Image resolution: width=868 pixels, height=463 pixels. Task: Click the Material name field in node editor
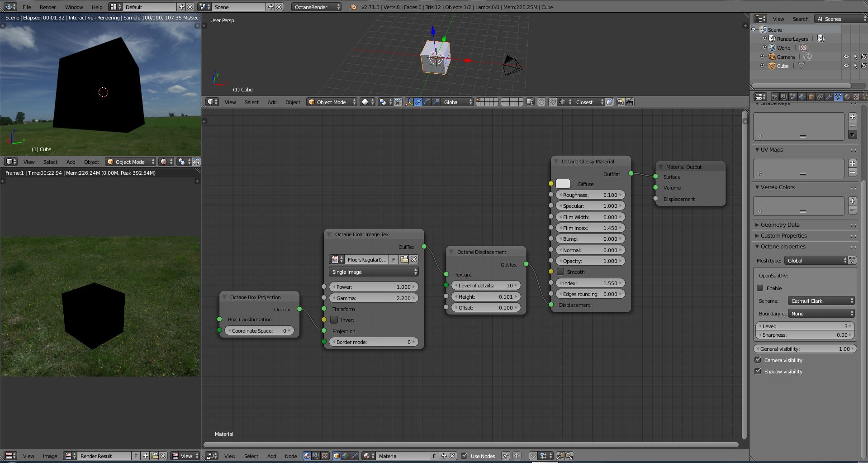[403, 456]
